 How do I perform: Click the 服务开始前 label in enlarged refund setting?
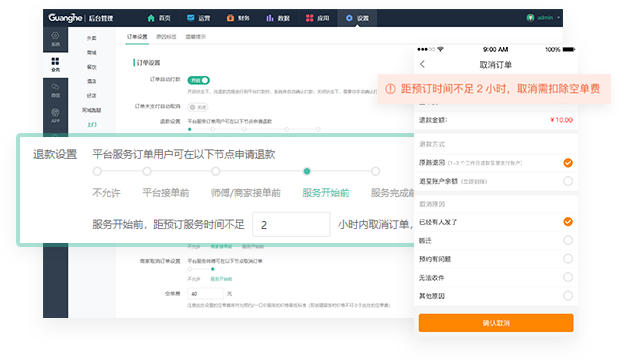pyautogui.click(x=326, y=193)
